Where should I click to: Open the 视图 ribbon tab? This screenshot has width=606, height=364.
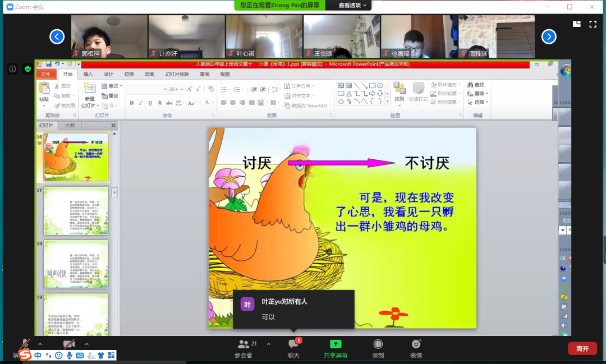[225, 74]
